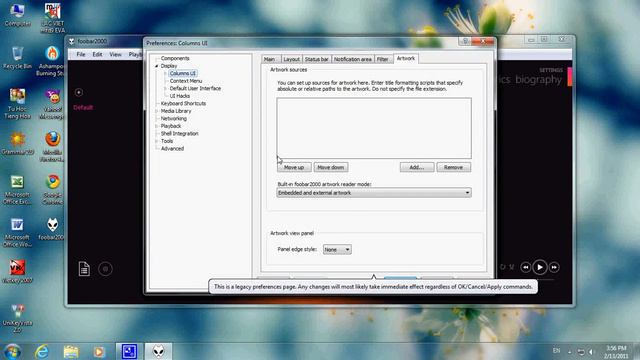The image size is (640, 360).
Task: Switch to the Layout tab
Action: (x=291, y=59)
